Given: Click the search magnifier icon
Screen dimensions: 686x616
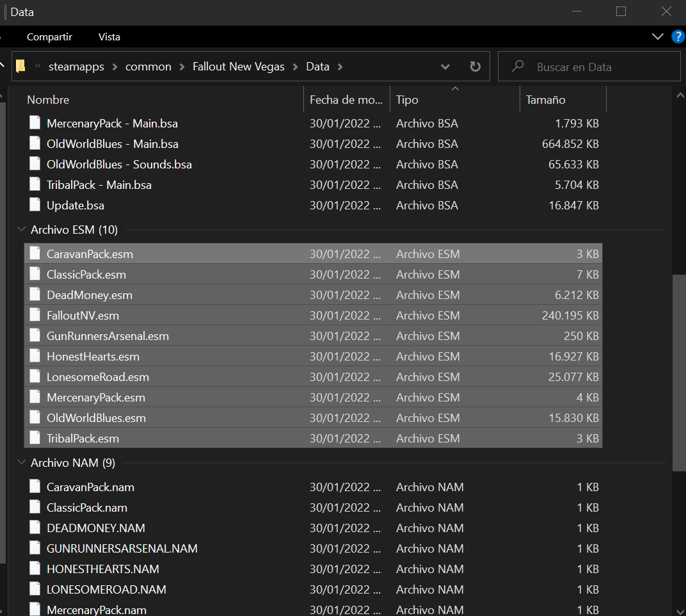Looking at the screenshot, I should [518, 67].
